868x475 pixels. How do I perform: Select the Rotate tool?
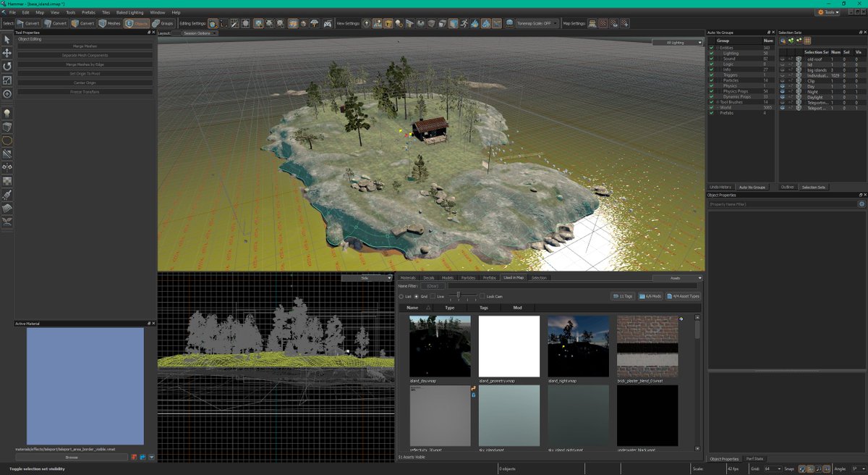7,67
